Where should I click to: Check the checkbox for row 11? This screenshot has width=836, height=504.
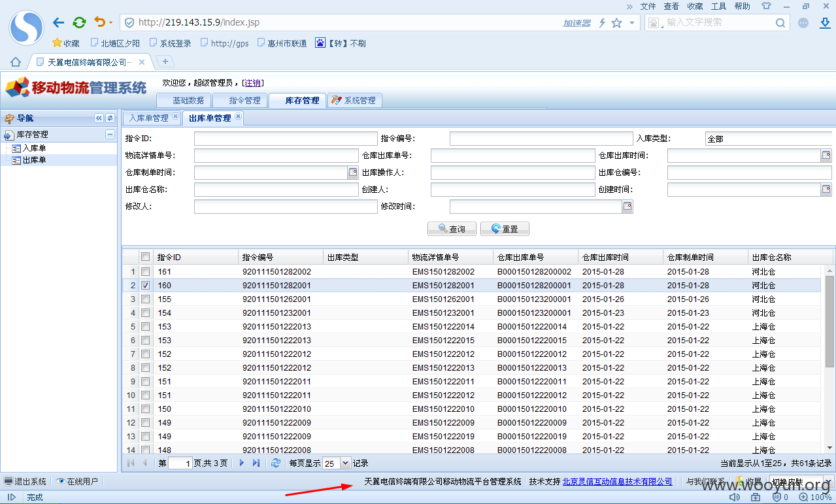(146, 409)
